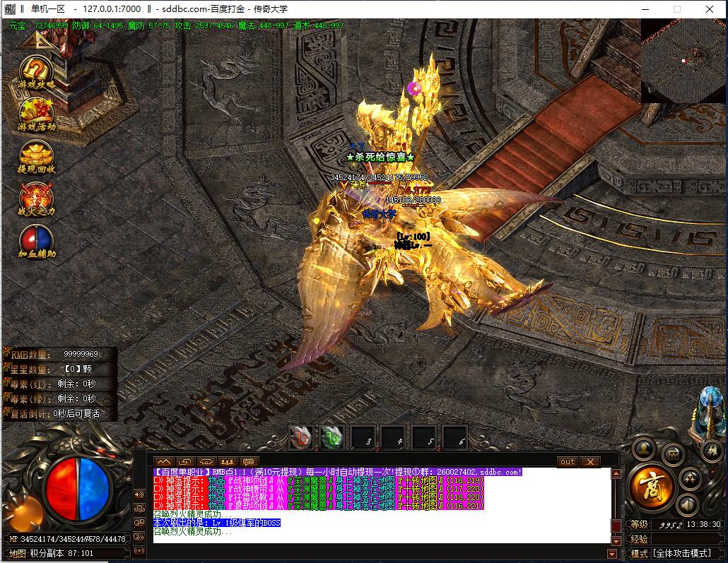Click the chat scrollbar red thumb
This screenshot has height=563, width=728.
[x=616, y=526]
